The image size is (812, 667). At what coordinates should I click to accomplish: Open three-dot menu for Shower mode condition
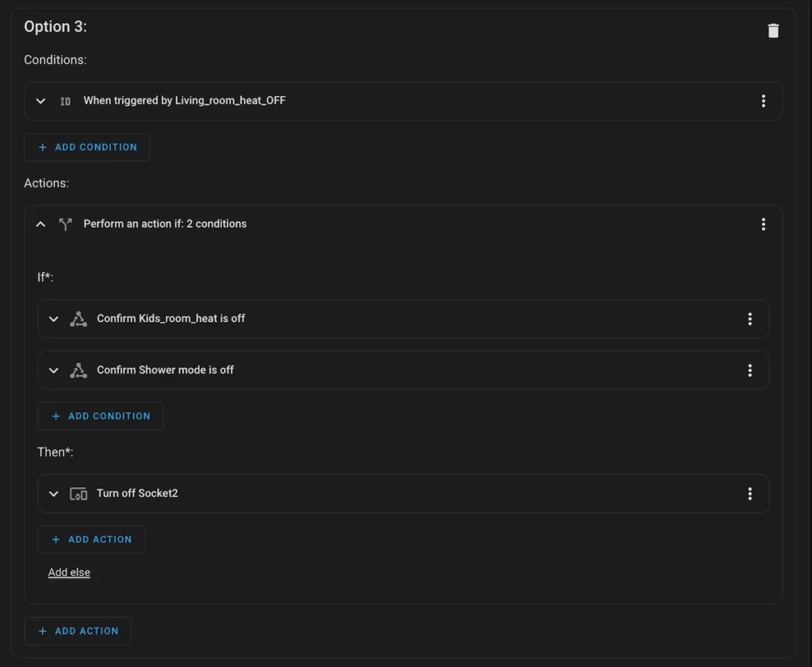(749, 370)
